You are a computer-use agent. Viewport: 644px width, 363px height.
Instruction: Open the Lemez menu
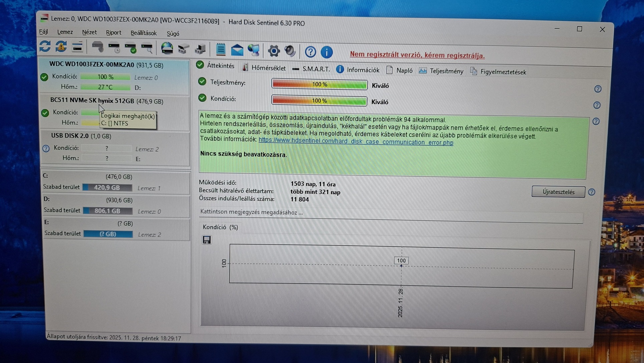point(65,32)
